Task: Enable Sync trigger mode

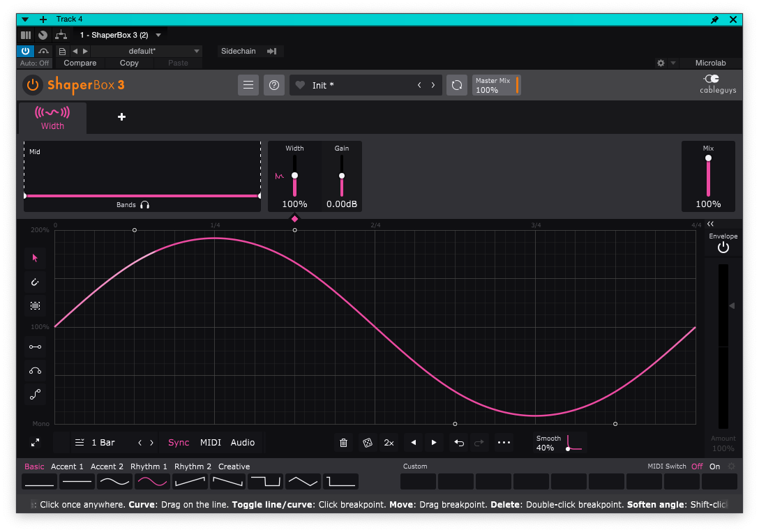Action: (179, 443)
